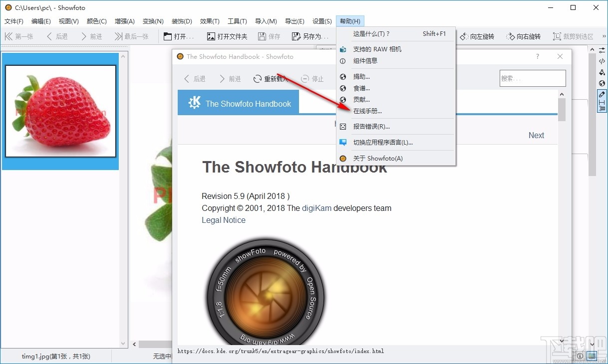Viewport: 608px width, 364px height.
Task: Click the status bar monitor icon
Action: pos(592,356)
